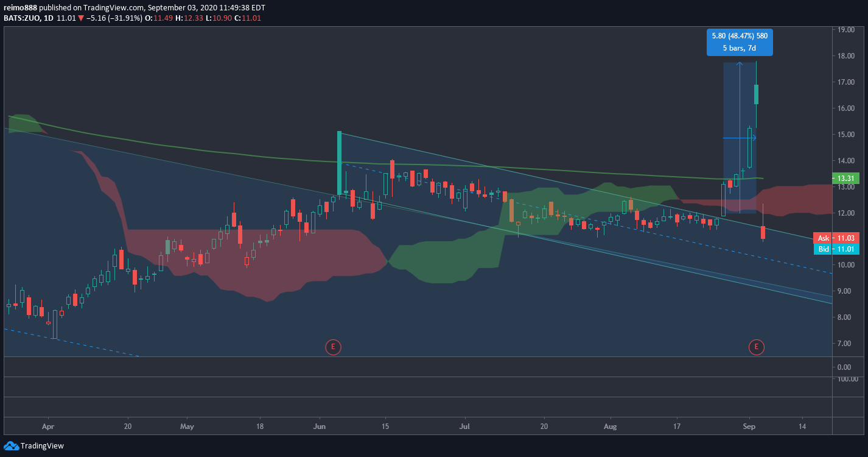Click the Aug date axis label

tap(610, 427)
